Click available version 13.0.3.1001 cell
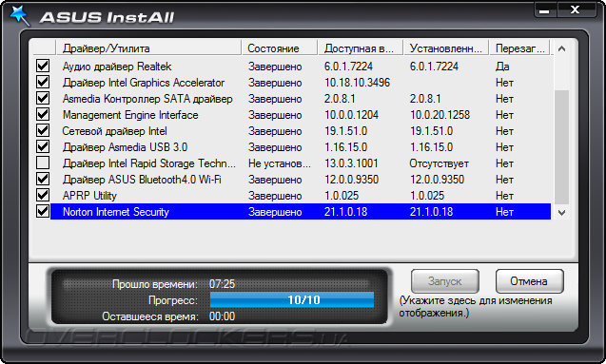The width and height of the screenshot is (606, 364). point(351,163)
